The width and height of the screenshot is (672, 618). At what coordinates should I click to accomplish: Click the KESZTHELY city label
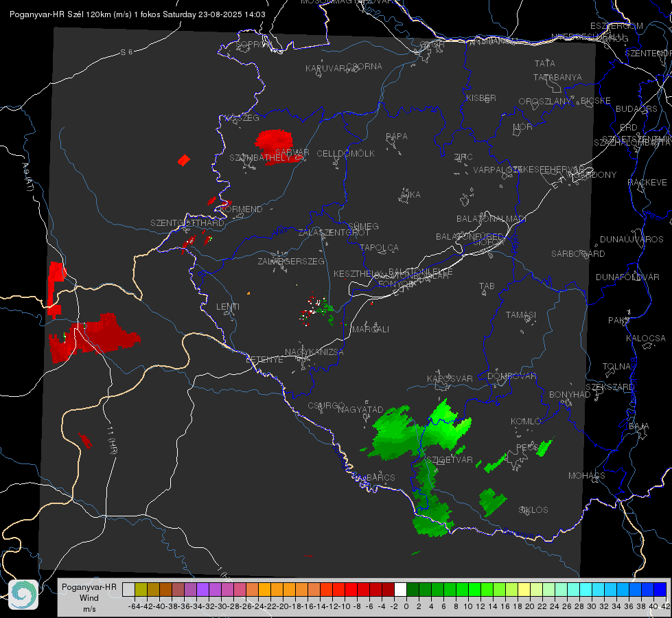point(358,273)
